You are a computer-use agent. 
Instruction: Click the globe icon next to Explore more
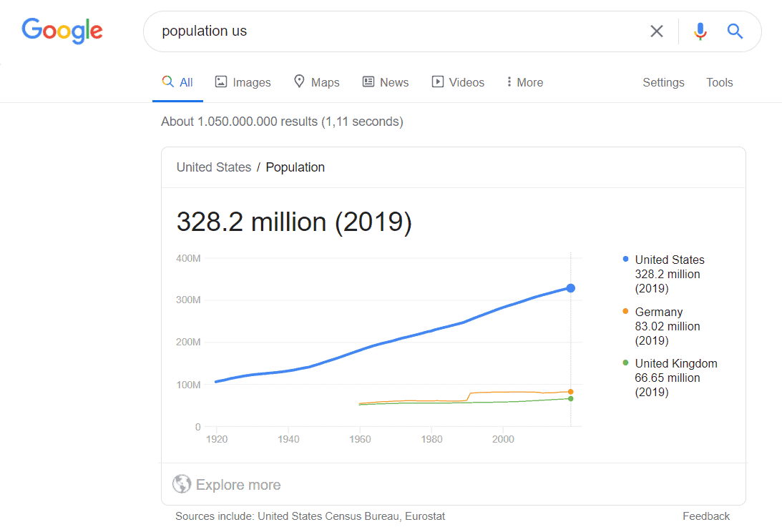click(182, 484)
